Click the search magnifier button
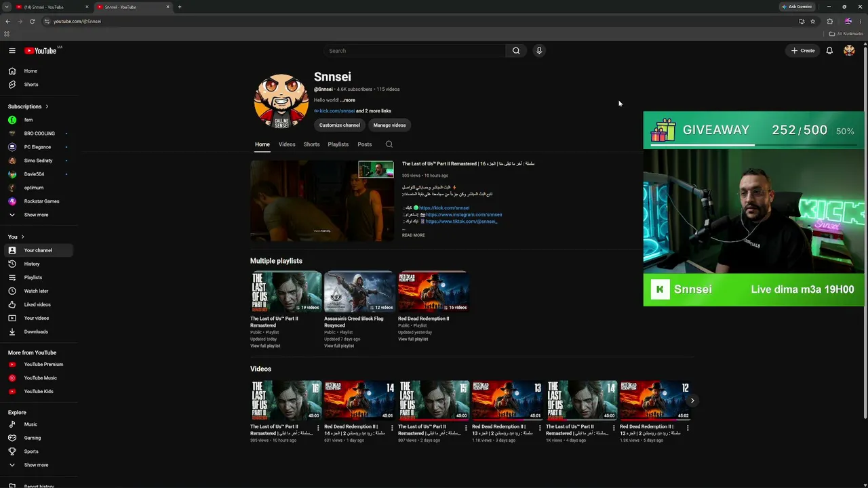The height and width of the screenshot is (488, 868). pos(516,51)
